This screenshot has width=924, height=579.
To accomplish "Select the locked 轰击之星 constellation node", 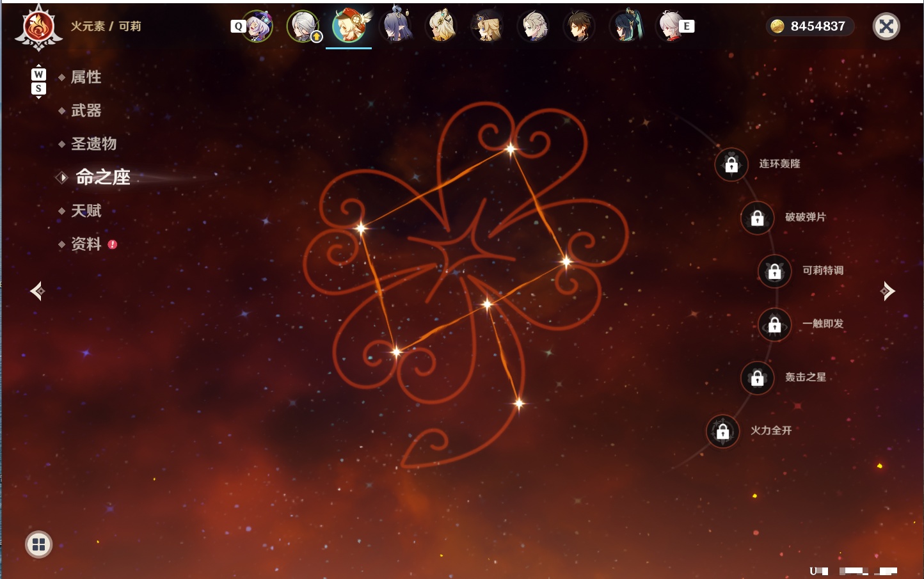I will click(x=758, y=377).
